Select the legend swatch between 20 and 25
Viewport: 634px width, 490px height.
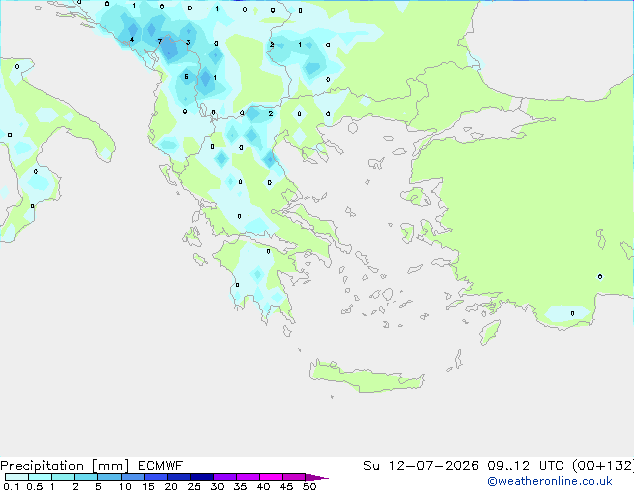tap(179, 477)
